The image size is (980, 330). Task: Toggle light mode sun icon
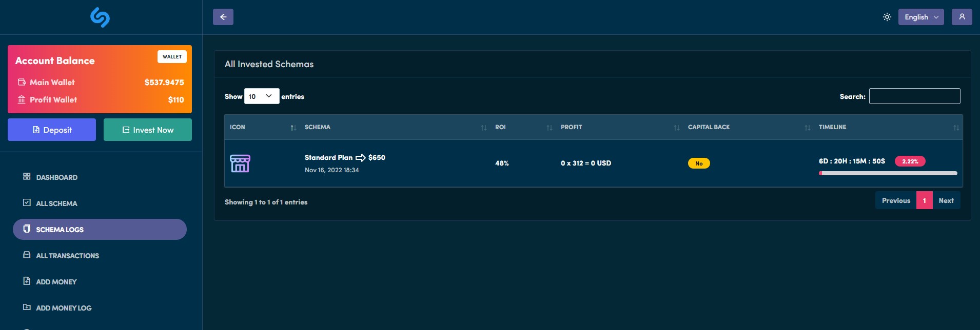[x=887, y=17]
